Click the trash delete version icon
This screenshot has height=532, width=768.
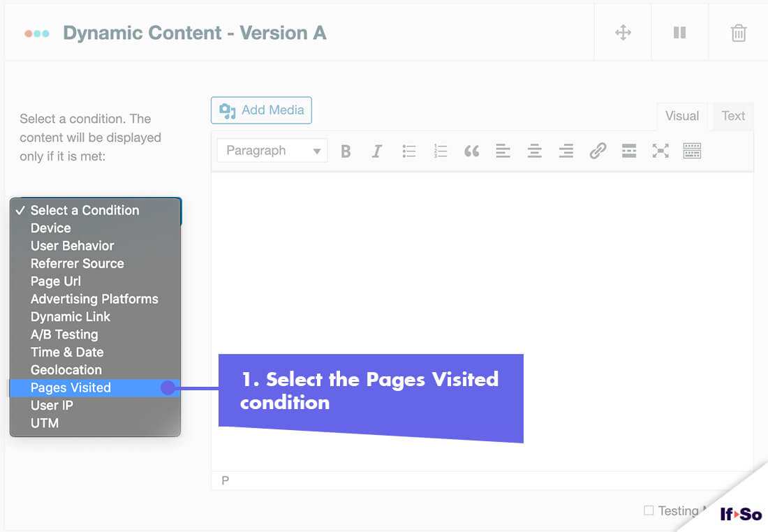pyautogui.click(x=738, y=34)
